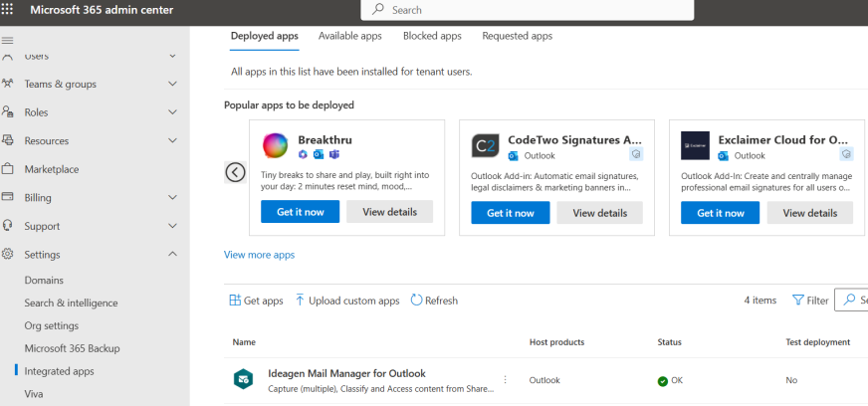Open the app launcher waffle icon

[x=9, y=10]
